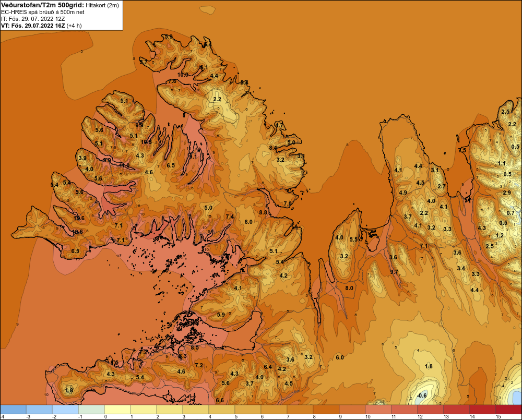Click the legend color band between -1 and 0
The height and width of the screenshot is (420, 522).
point(91,409)
